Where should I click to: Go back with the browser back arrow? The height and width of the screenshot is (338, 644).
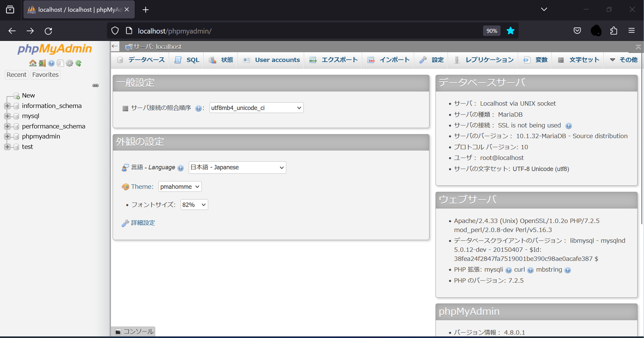point(12,31)
